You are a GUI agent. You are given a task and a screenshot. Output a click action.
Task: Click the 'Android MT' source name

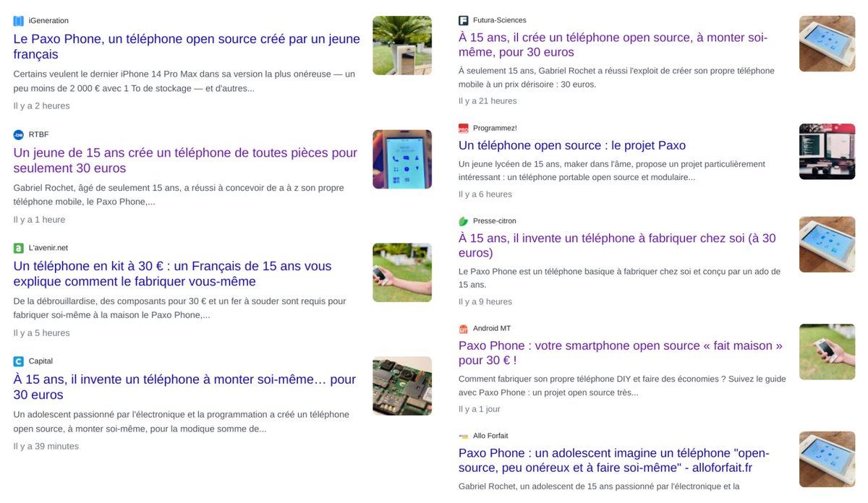coord(492,329)
